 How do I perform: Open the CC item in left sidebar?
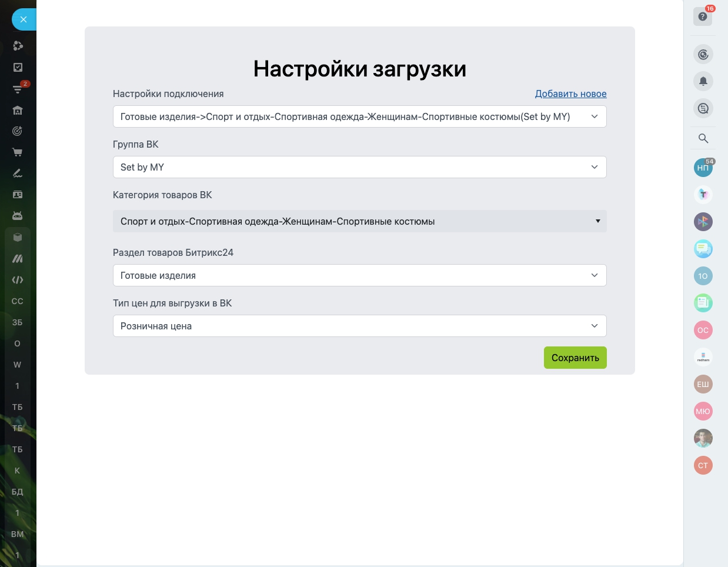[x=18, y=301]
